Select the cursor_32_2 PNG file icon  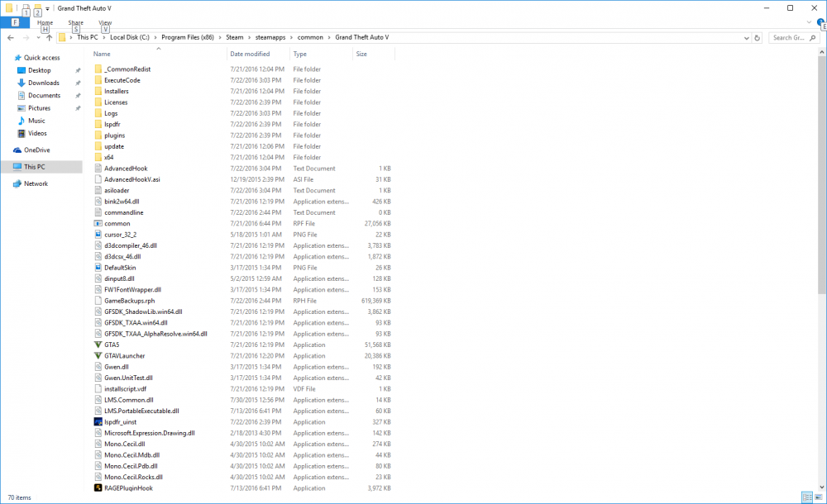[x=98, y=235]
